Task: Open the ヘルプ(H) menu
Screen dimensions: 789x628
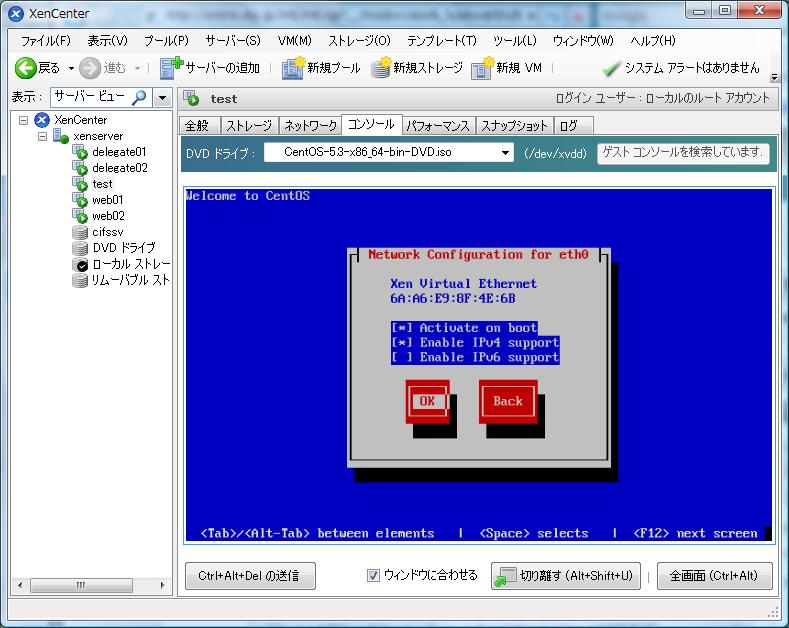Action: pyautogui.click(x=653, y=41)
